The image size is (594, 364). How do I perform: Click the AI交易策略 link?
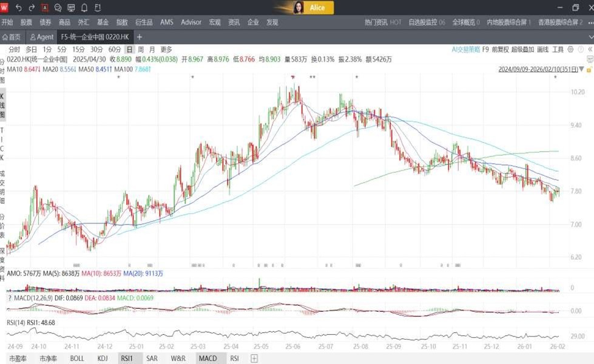pos(465,49)
